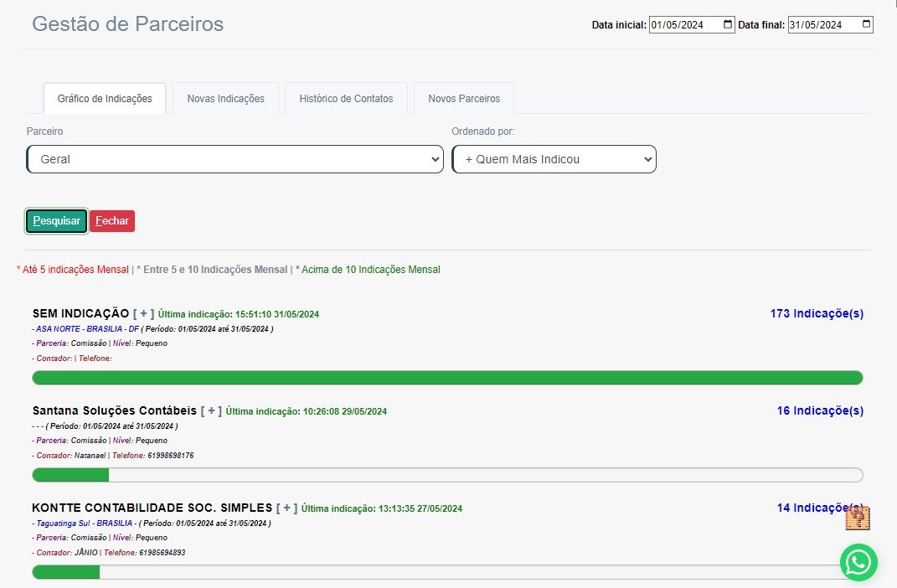The height and width of the screenshot is (588, 897).
Task: Open the Histórico de Contatos tab
Action: 346,99
